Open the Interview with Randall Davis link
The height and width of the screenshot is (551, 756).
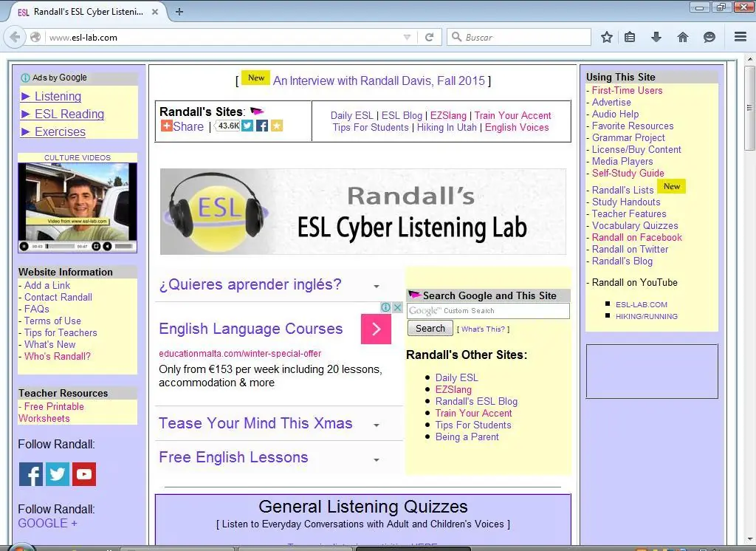point(379,81)
